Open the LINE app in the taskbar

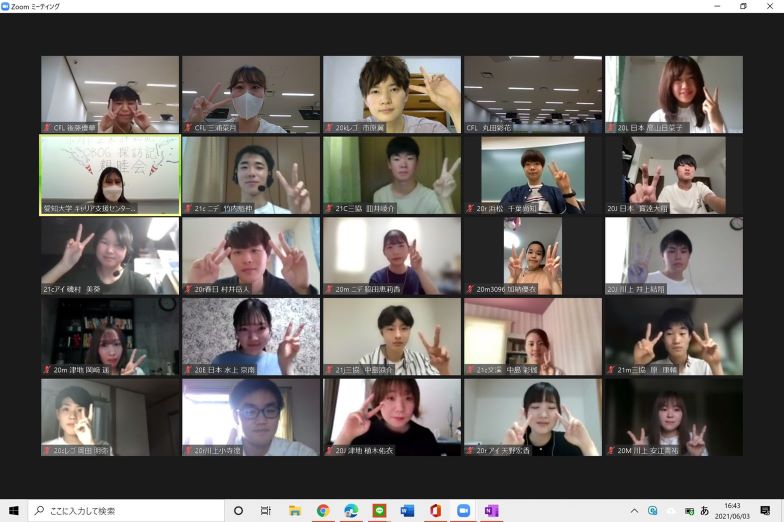click(x=379, y=510)
